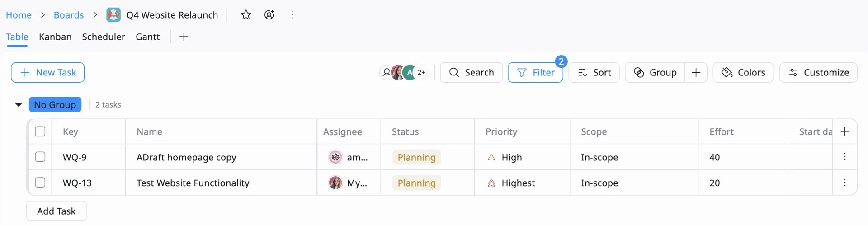This screenshot has height=225, width=868.
Task: Select the WQ-13 task checkbox
Action: (40, 183)
